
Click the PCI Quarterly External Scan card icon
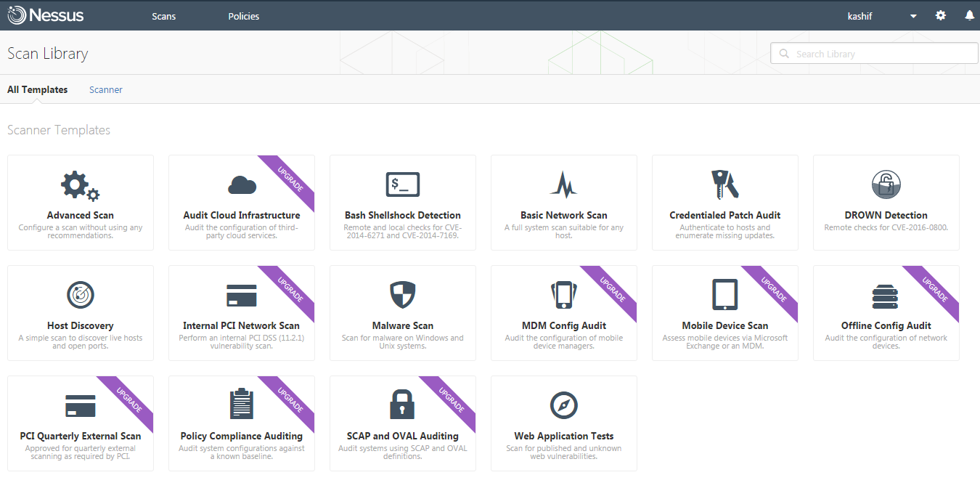coord(81,406)
